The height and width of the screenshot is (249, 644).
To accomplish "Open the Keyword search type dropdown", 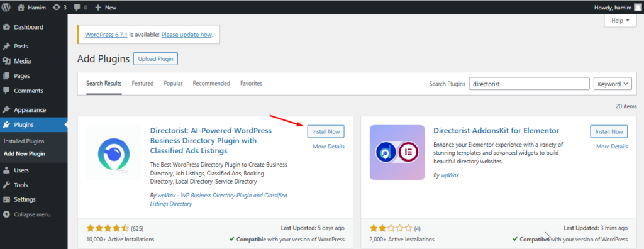I will (x=613, y=84).
